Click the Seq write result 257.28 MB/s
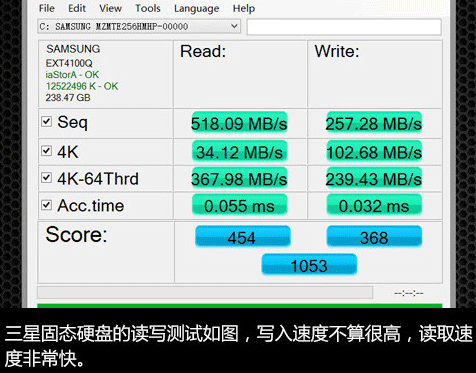Screen dimensions: 476x373 [374, 123]
